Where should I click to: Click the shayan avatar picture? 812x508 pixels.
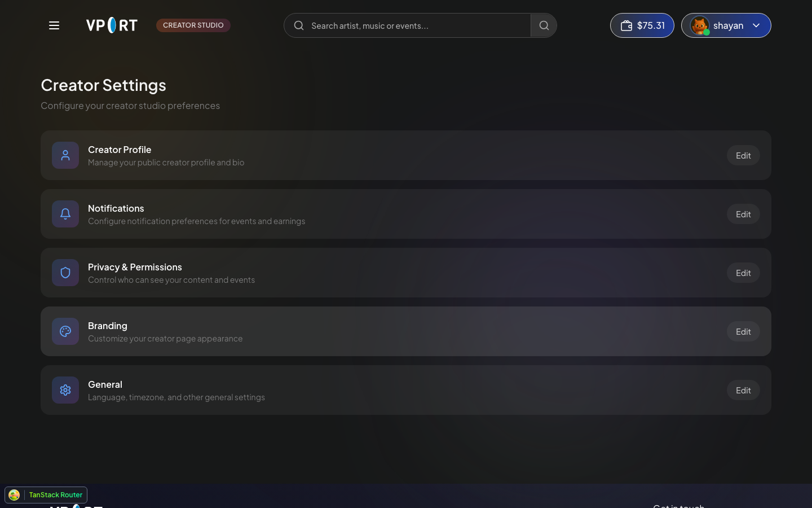point(700,25)
